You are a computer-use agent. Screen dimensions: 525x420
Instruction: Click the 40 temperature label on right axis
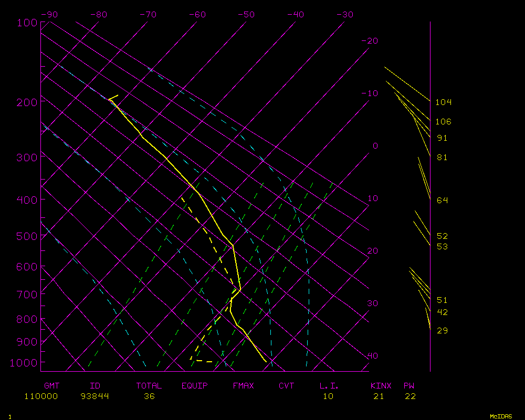(x=372, y=356)
